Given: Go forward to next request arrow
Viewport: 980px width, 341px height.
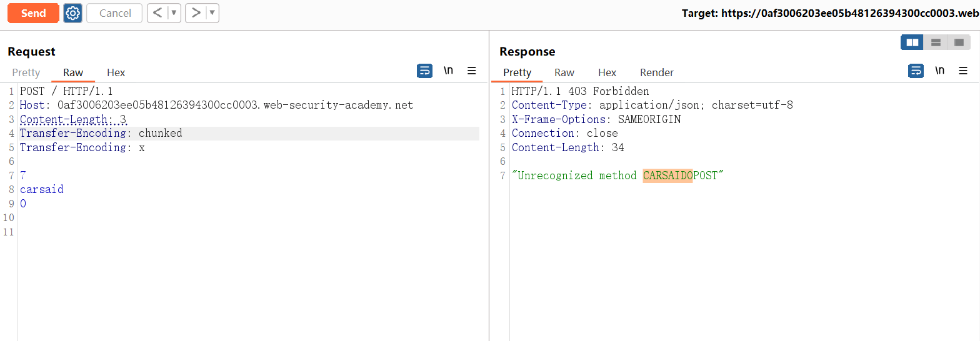Looking at the screenshot, I should [196, 13].
